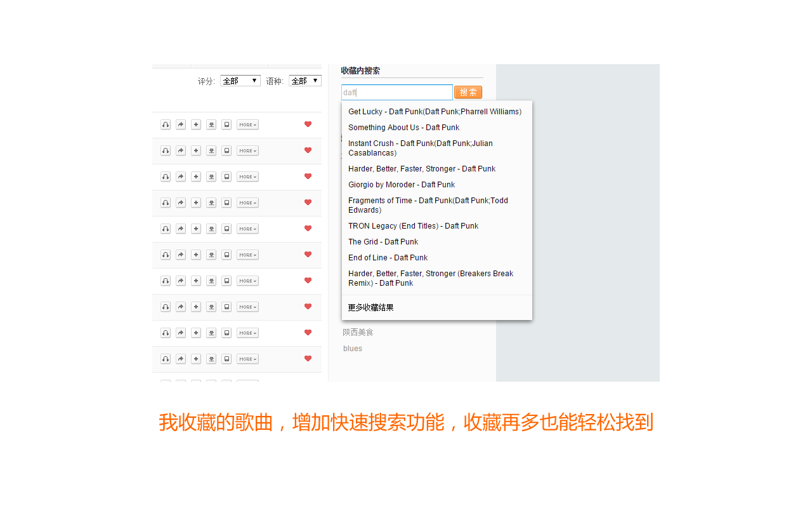Expand MORE menu on the eighth song row
Screen dimensions: 812x508
(x=247, y=307)
